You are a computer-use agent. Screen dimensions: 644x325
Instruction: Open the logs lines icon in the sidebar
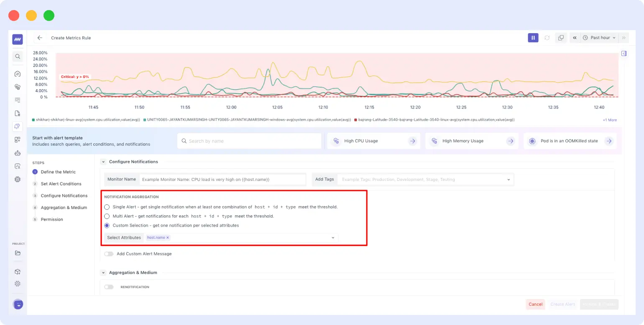click(18, 100)
